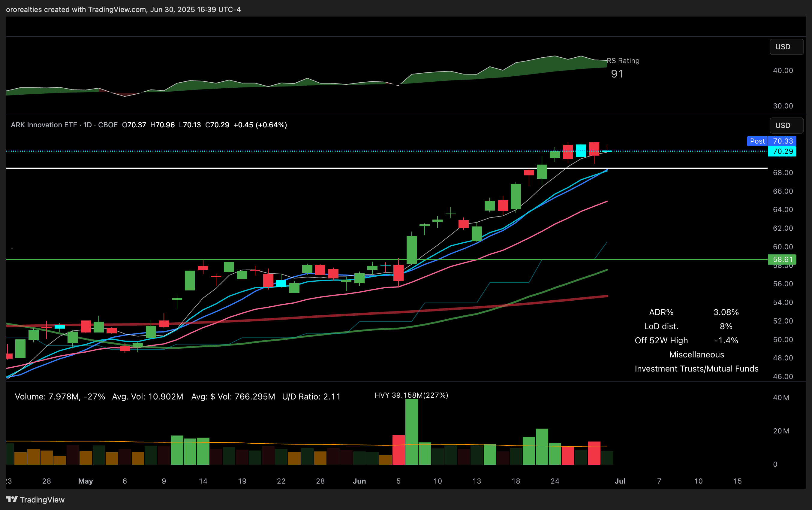Click the May label on time axis
The height and width of the screenshot is (510, 812).
tap(86, 481)
